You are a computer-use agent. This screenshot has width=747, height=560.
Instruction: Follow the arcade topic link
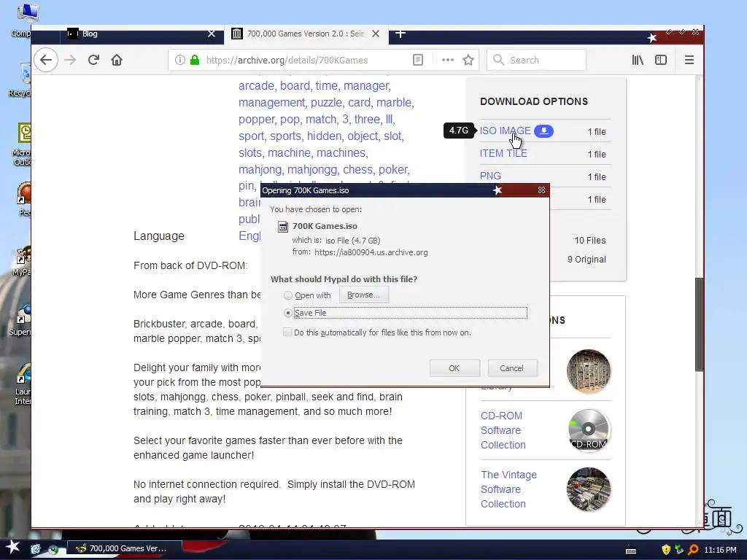(256, 86)
